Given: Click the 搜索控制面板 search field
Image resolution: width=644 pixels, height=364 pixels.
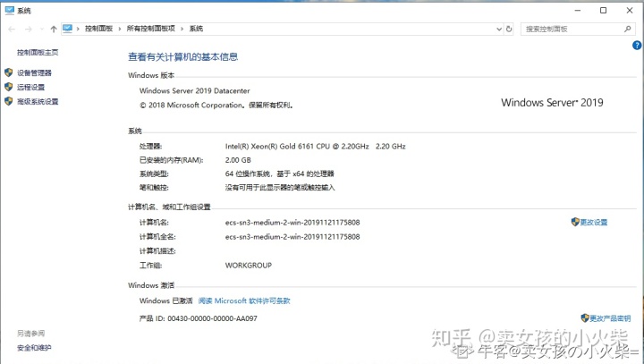Looking at the screenshot, I should pyautogui.click(x=573, y=29).
